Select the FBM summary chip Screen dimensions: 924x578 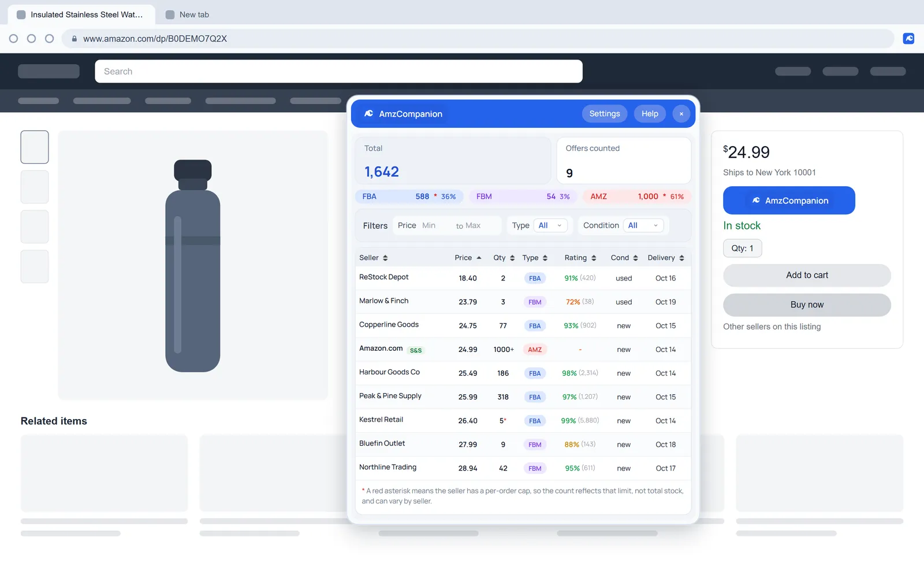click(x=523, y=197)
